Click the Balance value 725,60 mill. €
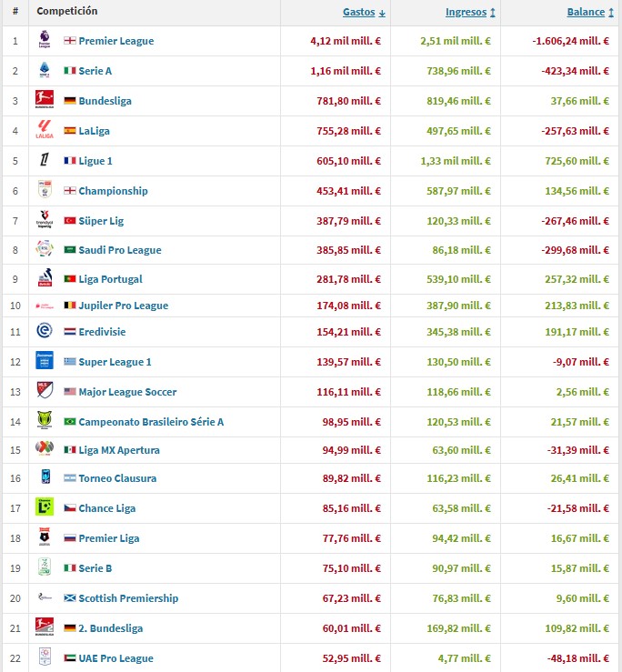Screen dimensions: 622x672 coord(577,161)
